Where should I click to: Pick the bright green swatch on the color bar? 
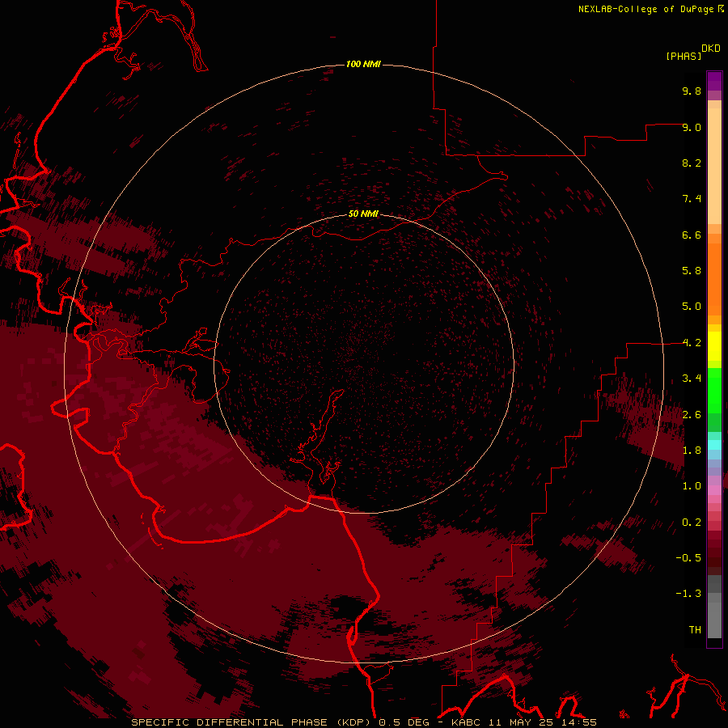pyautogui.click(x=714, y=390)
